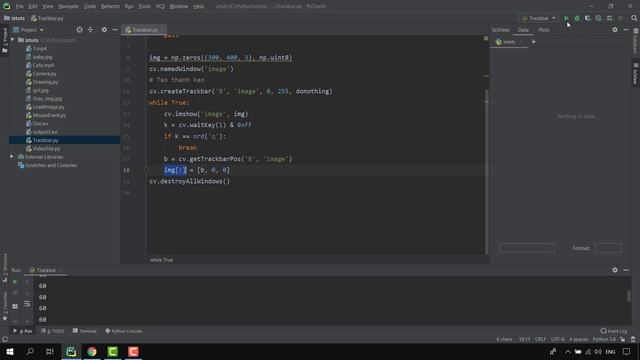This screenshot has width=640, height=360.
Task: Click the slicing expression field in SciView
Action: coord(527,248)
